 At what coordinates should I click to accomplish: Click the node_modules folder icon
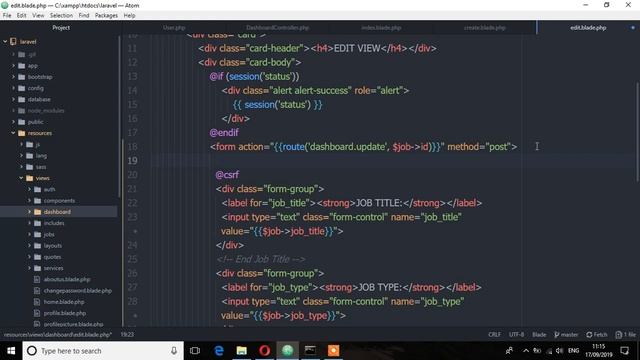(22, 111)
